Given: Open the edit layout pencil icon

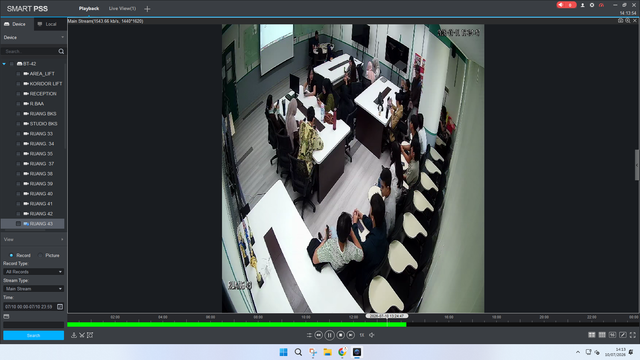Looking at the screenshot, I should pos(622,335).
